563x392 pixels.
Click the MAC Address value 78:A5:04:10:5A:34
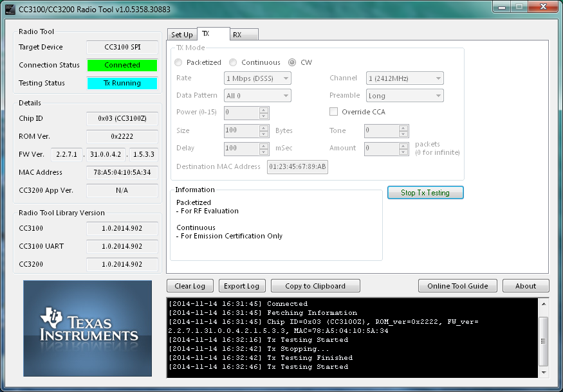122,172
